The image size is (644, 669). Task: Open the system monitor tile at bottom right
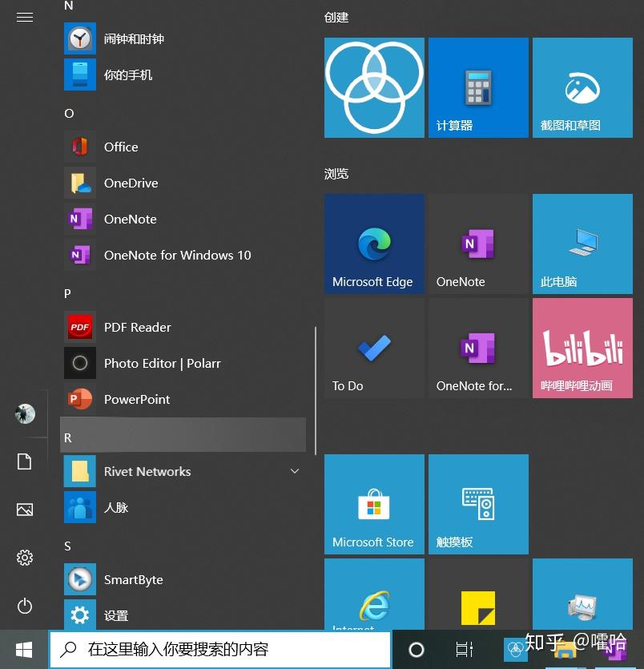(x=582, y=594)
